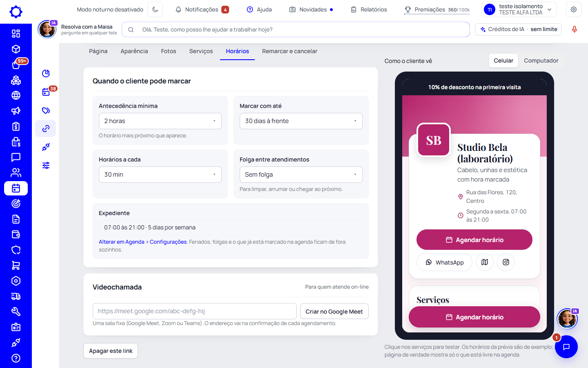Click the WhatsApp button in the preview

pyautogui.click(x=444, y=262)
